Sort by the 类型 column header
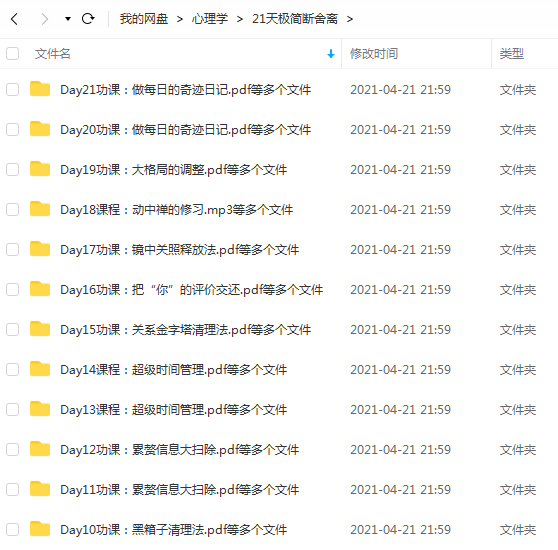The height and width of the screenshot is (550, 558). coord(512,54)
